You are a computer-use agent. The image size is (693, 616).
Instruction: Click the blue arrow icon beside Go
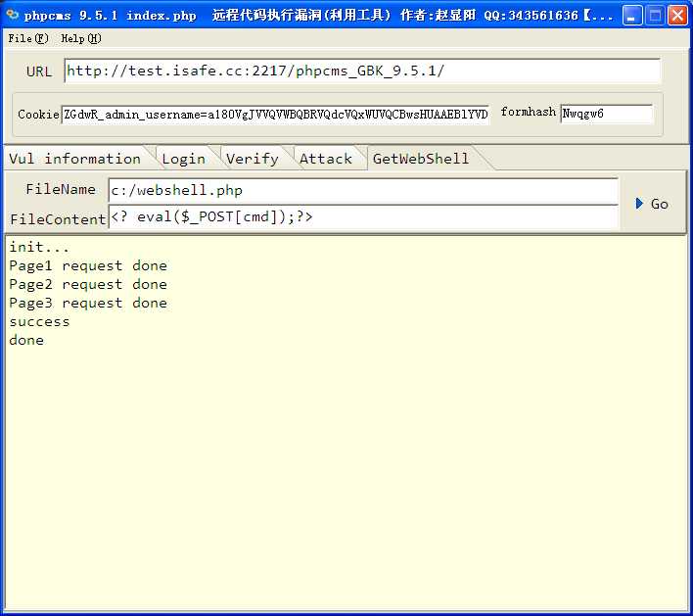(x=639, y=204)
